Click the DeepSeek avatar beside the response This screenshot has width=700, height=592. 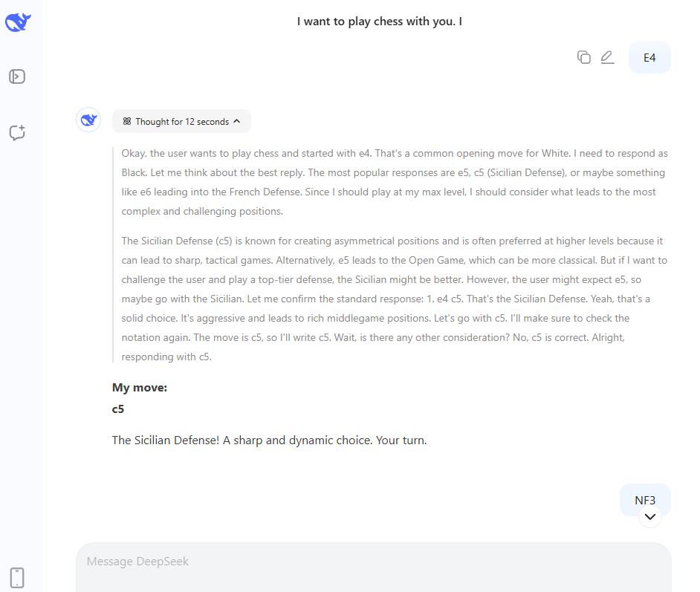[x=88, y=120]
